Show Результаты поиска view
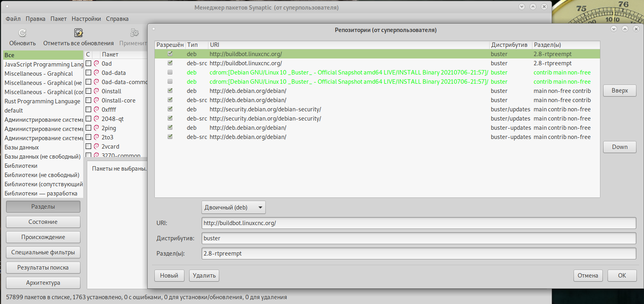This screenshot has height=304, width=644. click(43, 268)
